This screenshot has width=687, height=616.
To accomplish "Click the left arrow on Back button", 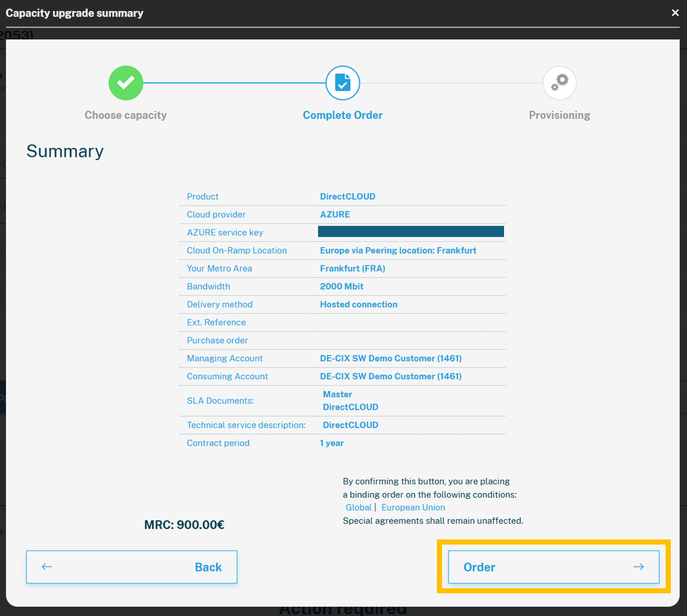I will [47, 567].
